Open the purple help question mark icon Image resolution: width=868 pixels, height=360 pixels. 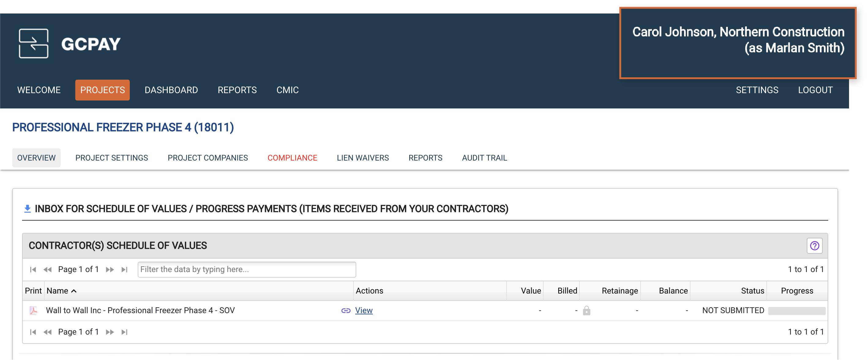click(x=814, y=246)
